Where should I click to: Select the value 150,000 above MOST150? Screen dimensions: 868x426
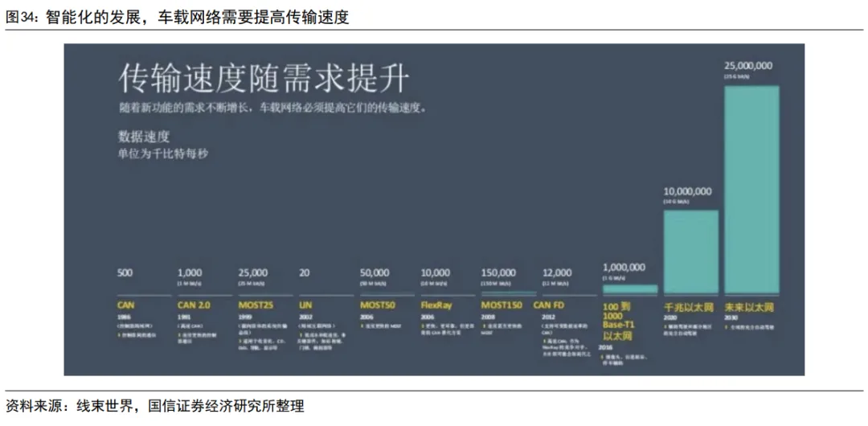click(499, 273)
